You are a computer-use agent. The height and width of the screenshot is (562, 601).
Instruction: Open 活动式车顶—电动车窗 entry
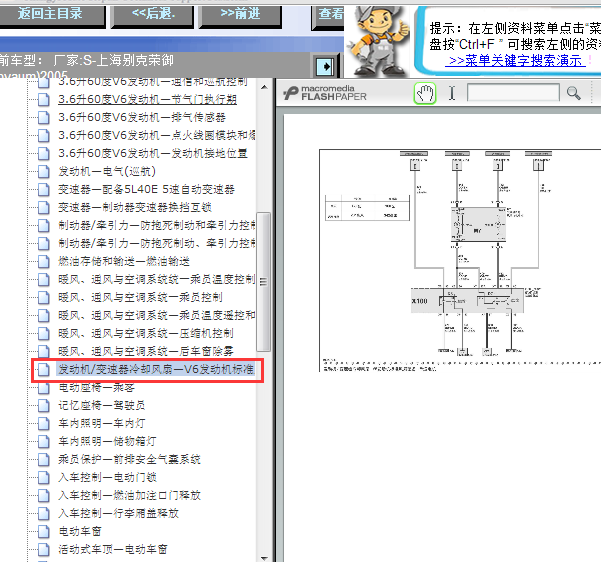[x=113, y=550]
